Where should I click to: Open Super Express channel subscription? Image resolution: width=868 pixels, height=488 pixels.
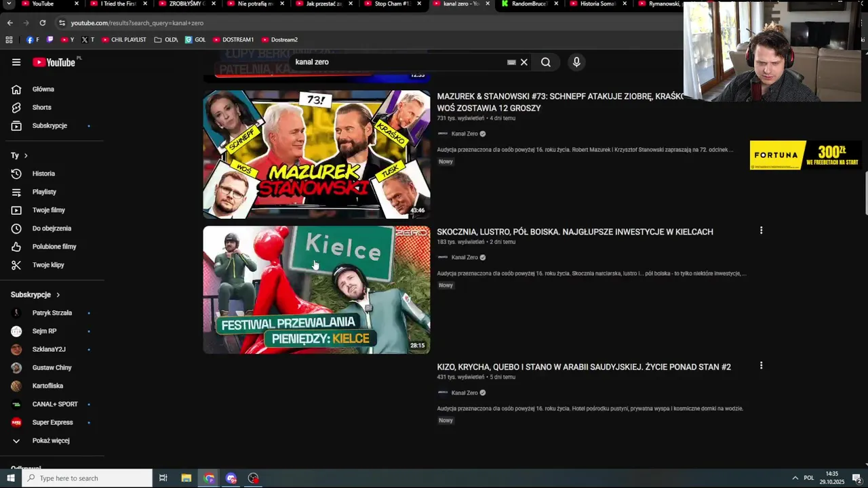click(x=52, y=423)
